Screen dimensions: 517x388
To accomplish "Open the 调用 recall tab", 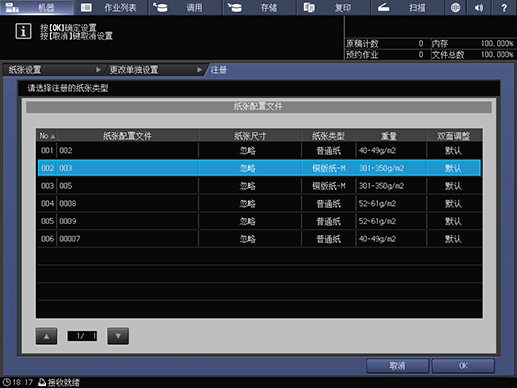I will tap(185, 7).
